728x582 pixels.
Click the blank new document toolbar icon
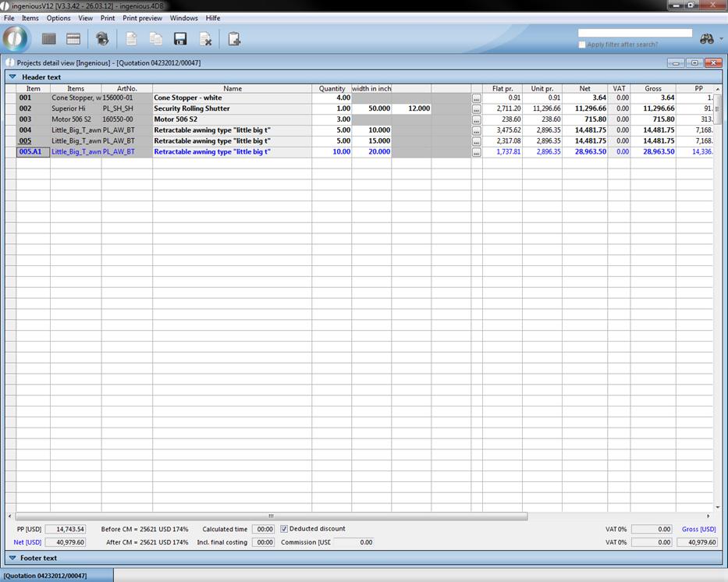131,39
